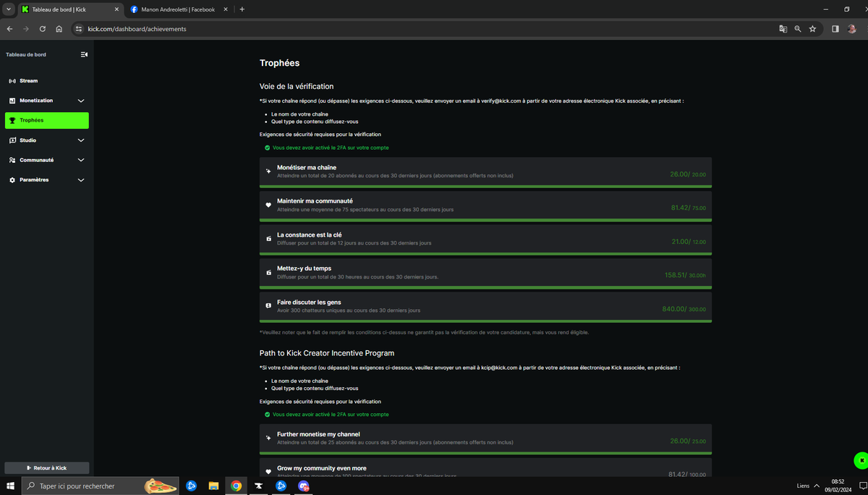
Task: Open a new browser tab
Action: click(x=242, y=9)
